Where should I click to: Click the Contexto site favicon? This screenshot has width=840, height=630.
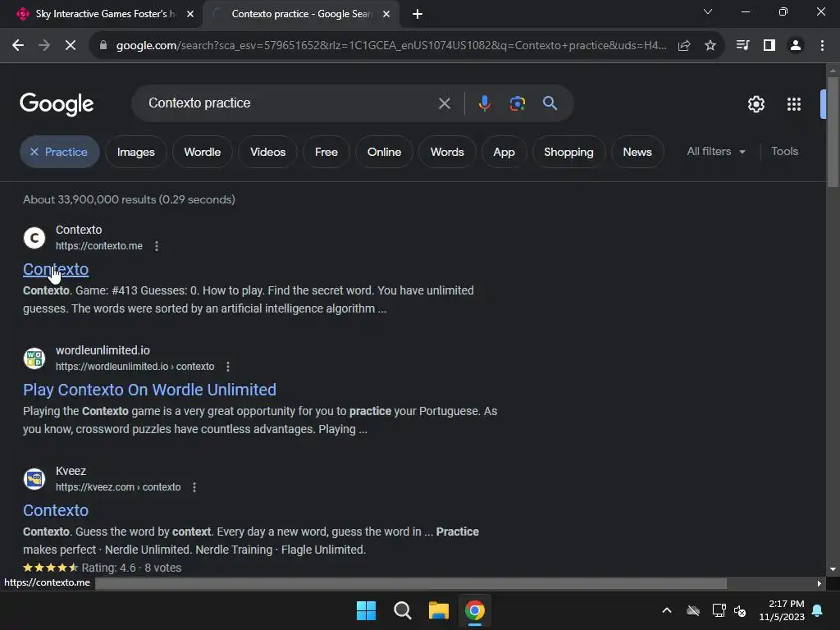34,238
